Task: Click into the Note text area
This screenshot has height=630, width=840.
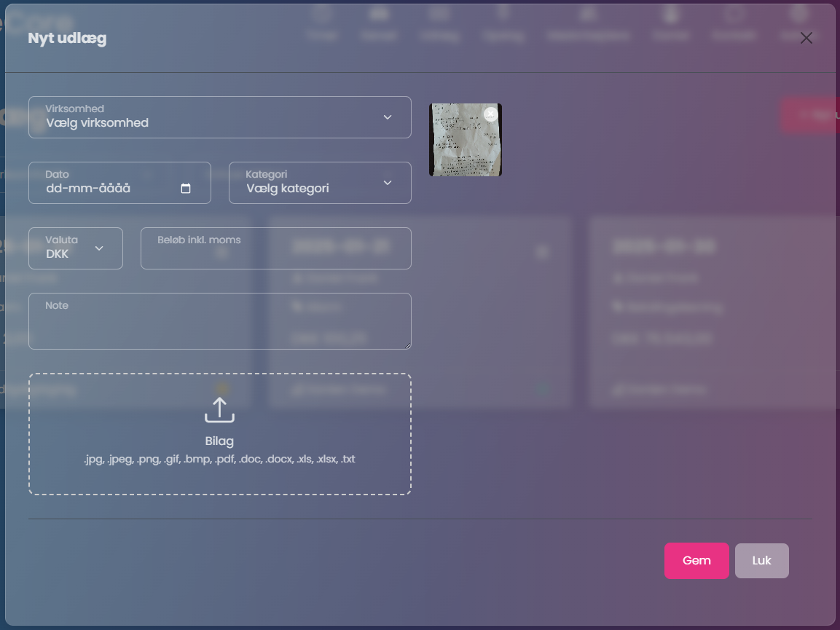Action: pyautogui.click(x=219, y=326)
